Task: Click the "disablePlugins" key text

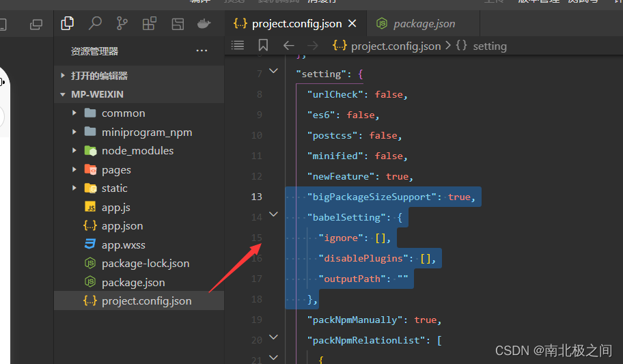Action: (x=363, y=259)
